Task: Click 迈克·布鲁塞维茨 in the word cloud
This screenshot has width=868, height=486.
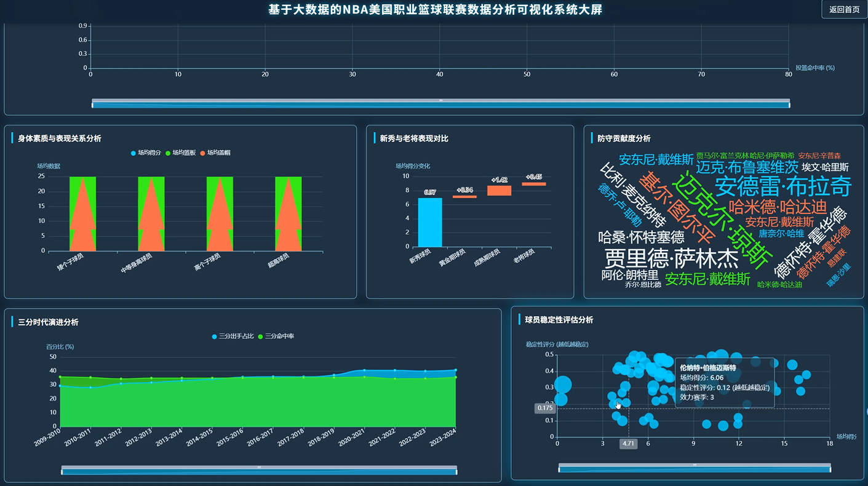Action: (x=747, y=167)
